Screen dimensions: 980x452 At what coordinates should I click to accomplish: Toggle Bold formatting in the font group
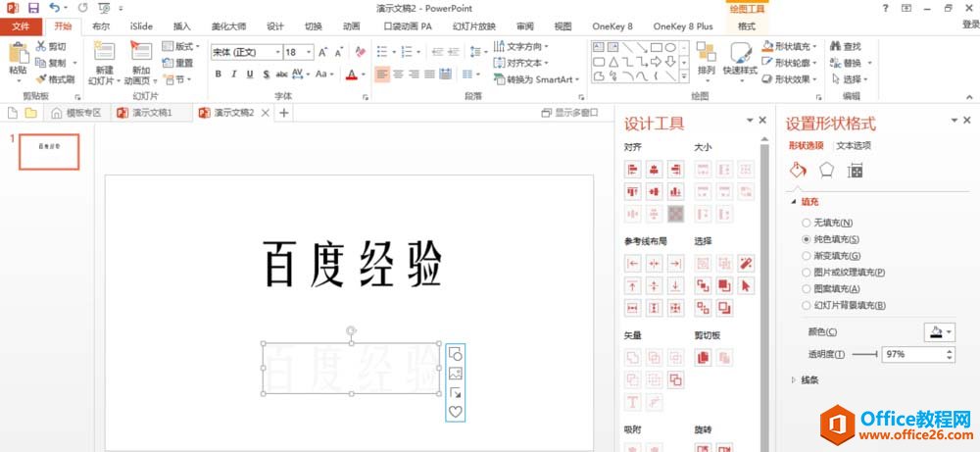pos(218,74)
